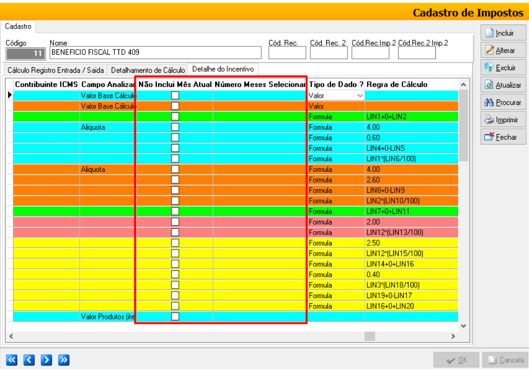Open Procurar search with binoculars icon
The image size is (529, 370).
click(x=503, y=102)
